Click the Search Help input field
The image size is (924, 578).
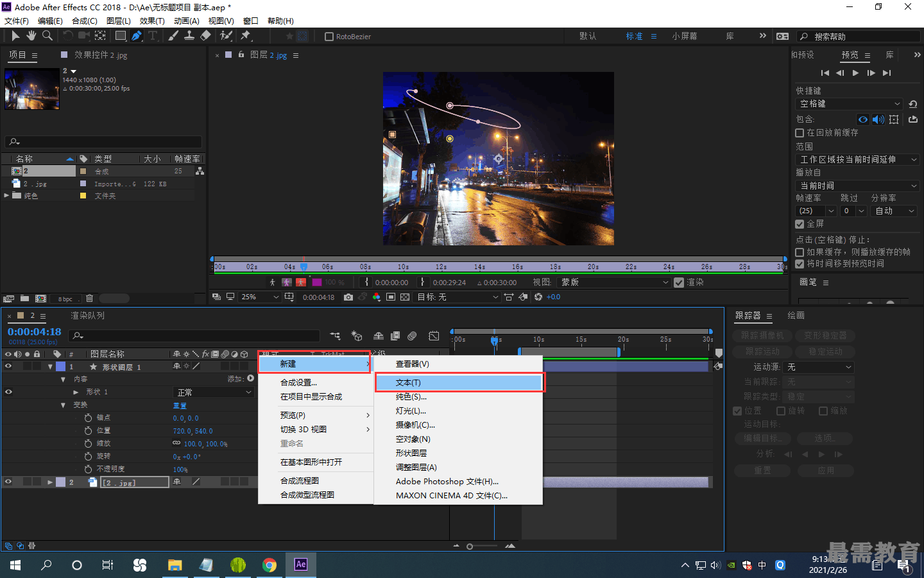coord(859,37)
